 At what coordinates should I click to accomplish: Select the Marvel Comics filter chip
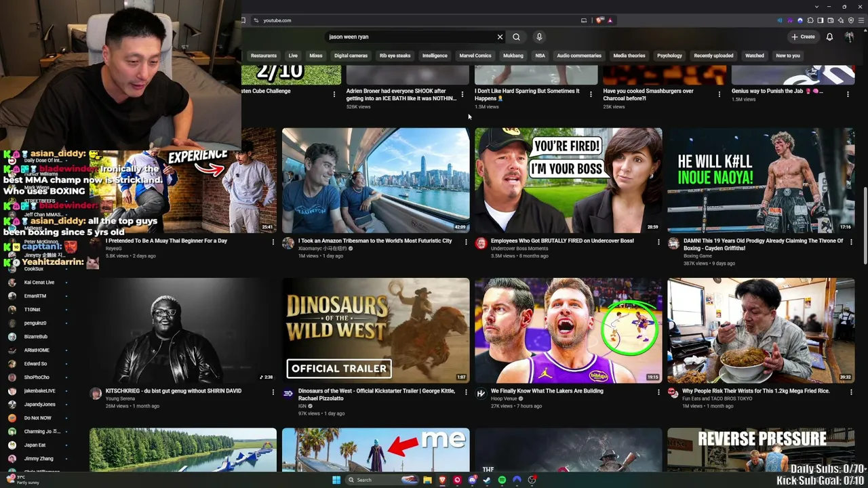click(x=475, y=56)
